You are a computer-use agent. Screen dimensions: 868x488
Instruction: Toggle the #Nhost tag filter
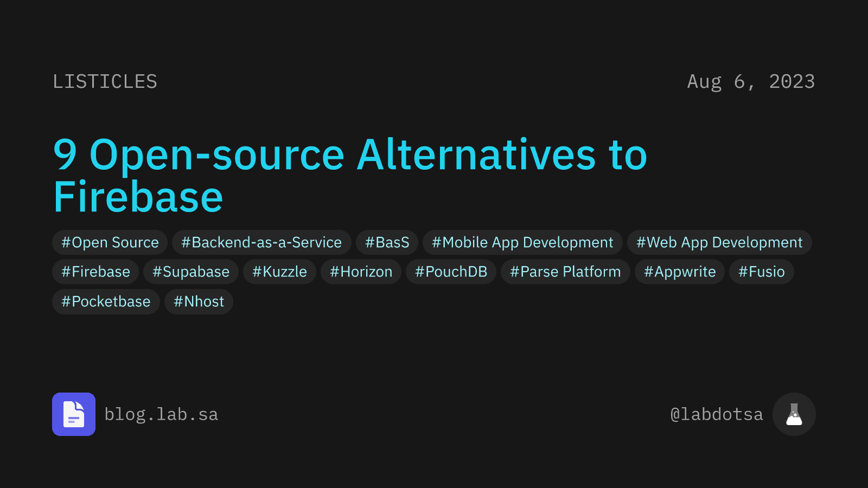click(199, 301)
